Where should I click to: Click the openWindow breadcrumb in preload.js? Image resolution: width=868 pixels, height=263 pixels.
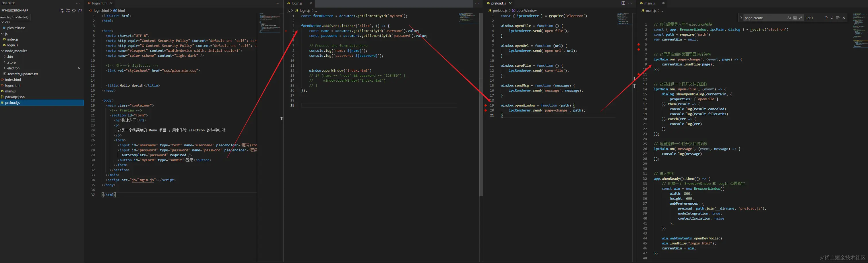coord(525,10)
